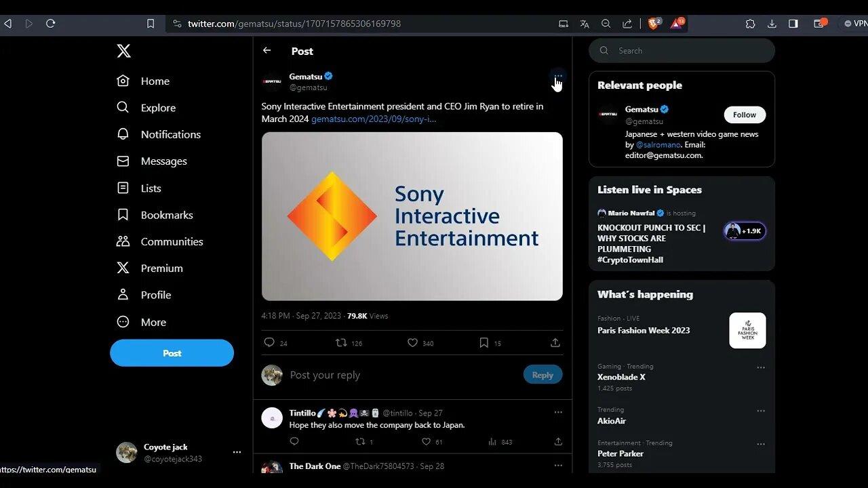Go to Communities
868x488 pixels.
(x=160, y=241)
